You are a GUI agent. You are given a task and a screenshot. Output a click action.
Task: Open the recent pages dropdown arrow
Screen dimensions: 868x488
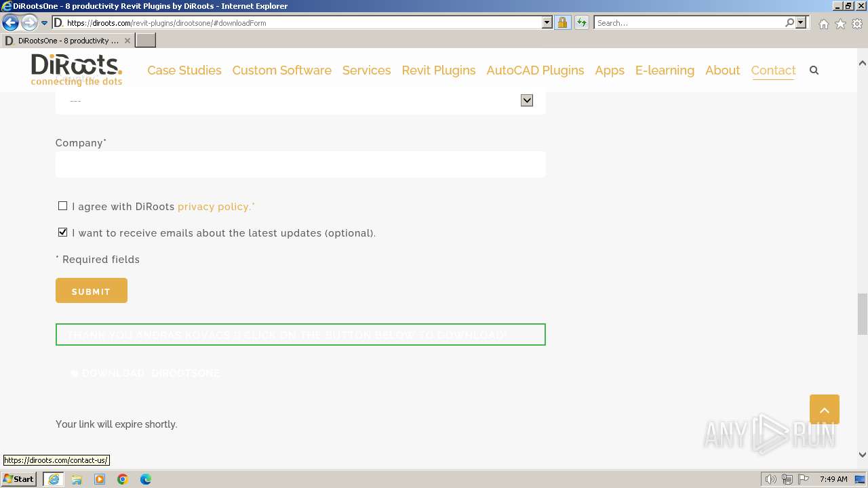[x=45, y=23]
